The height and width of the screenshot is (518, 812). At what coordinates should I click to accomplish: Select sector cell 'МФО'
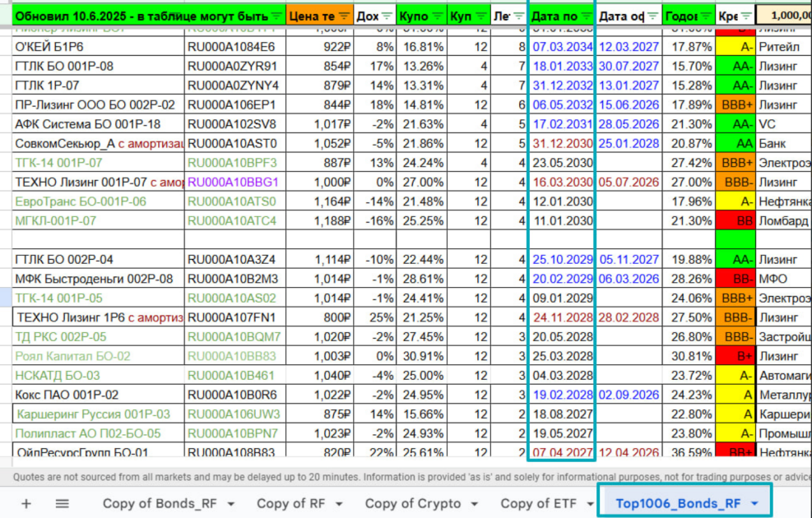pos(783,279)
